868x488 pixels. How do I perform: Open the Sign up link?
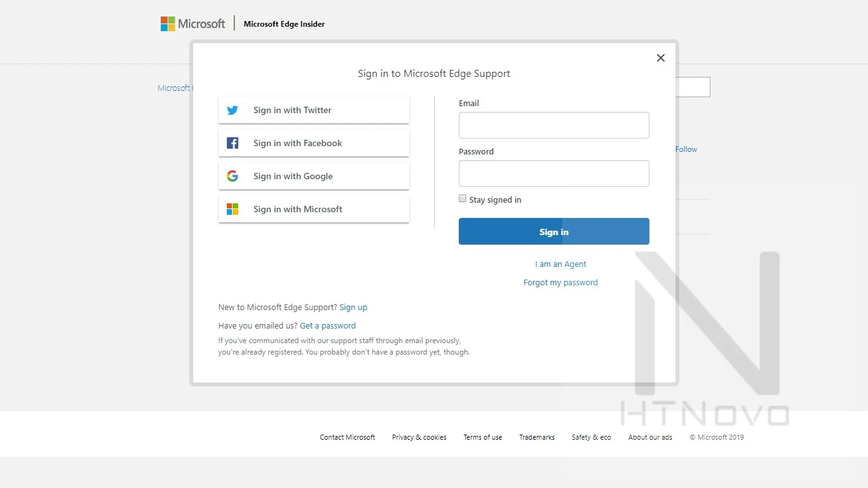coord(353,307)
